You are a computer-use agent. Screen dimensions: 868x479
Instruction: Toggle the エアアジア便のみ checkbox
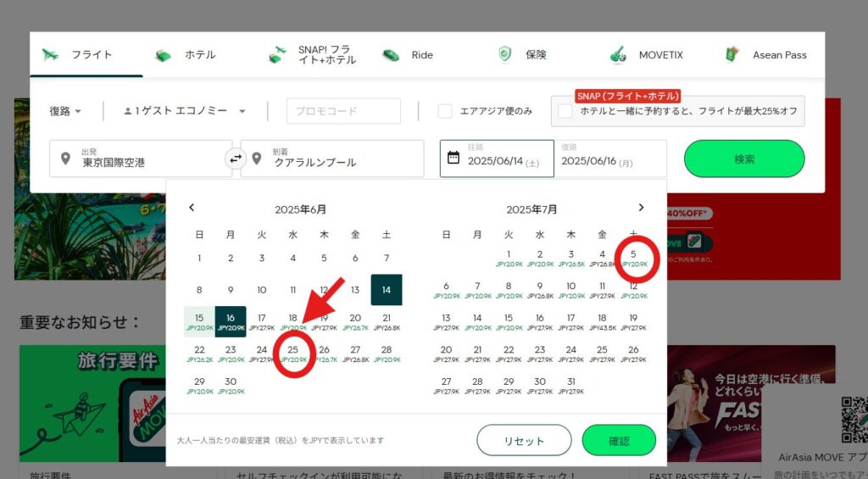coord(445,111)
